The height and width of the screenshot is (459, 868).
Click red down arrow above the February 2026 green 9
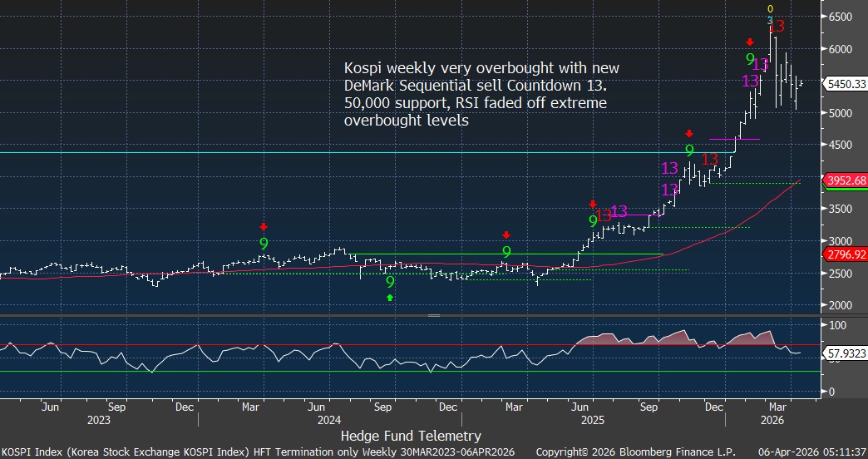pos(750,42)
